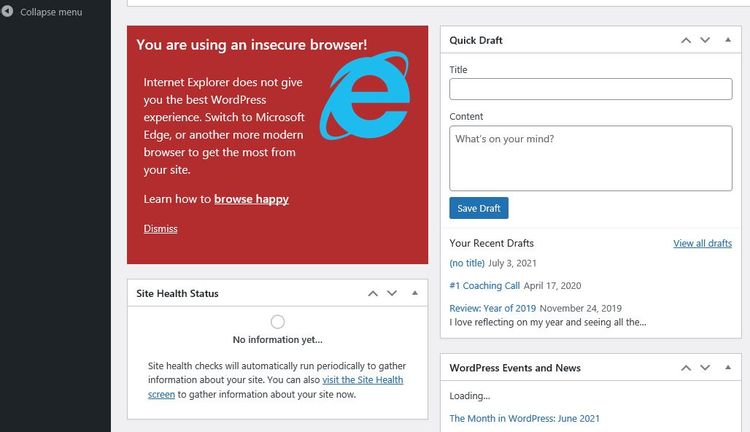Click the Quick Draft Title field
The width and height of the screenshot is (750, 432).
click(x=590, y=89)
